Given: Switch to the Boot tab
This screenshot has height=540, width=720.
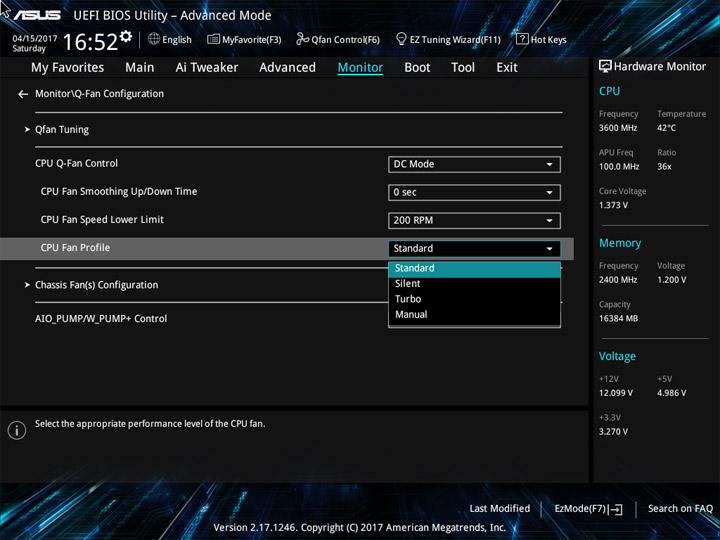Looking at the screenshot, I should pos(417,68).
